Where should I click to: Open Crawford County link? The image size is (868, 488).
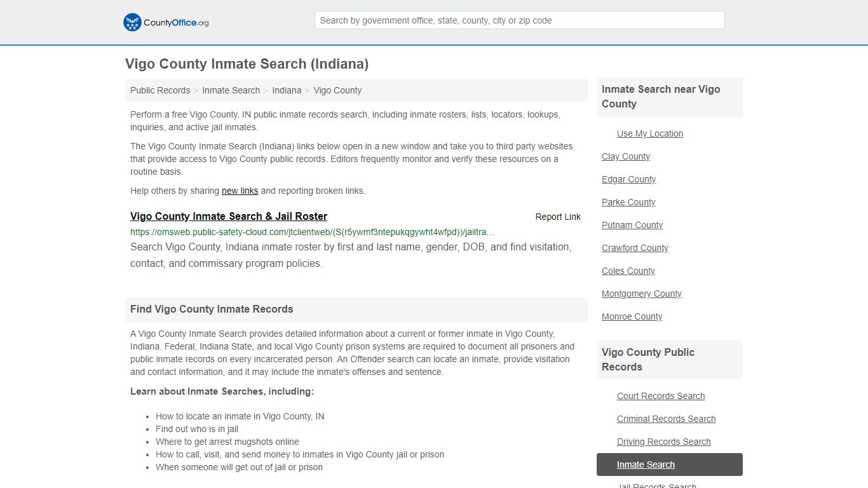[x=635, y=248]
